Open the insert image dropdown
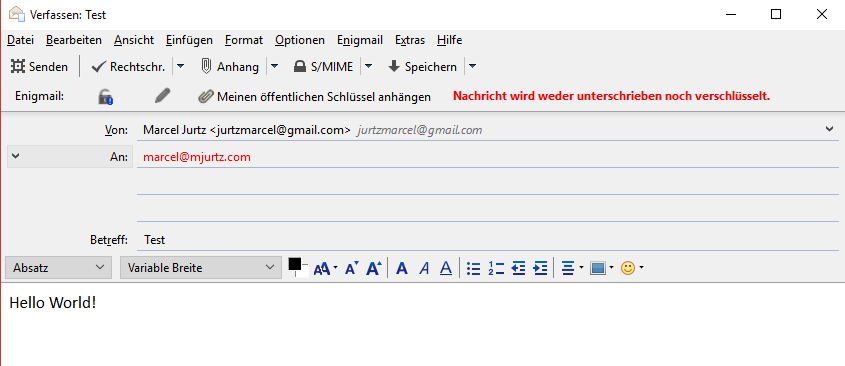The image size is (845, 366). 602,268
